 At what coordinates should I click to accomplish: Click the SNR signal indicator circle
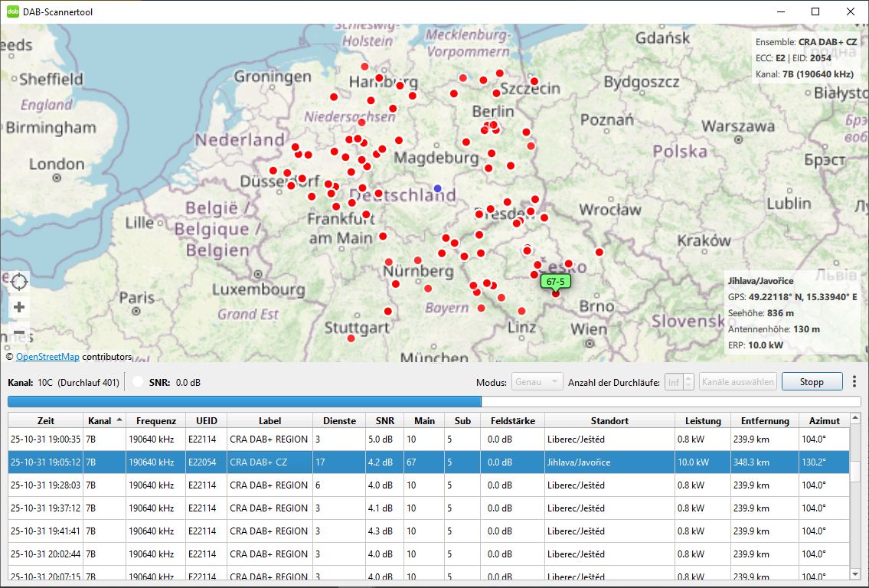click(x=137, y=381)
